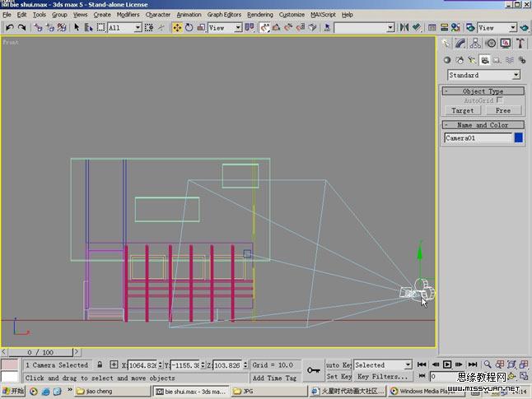Switch to the Display panel tab
532x399 pixels.
[506, 44]
